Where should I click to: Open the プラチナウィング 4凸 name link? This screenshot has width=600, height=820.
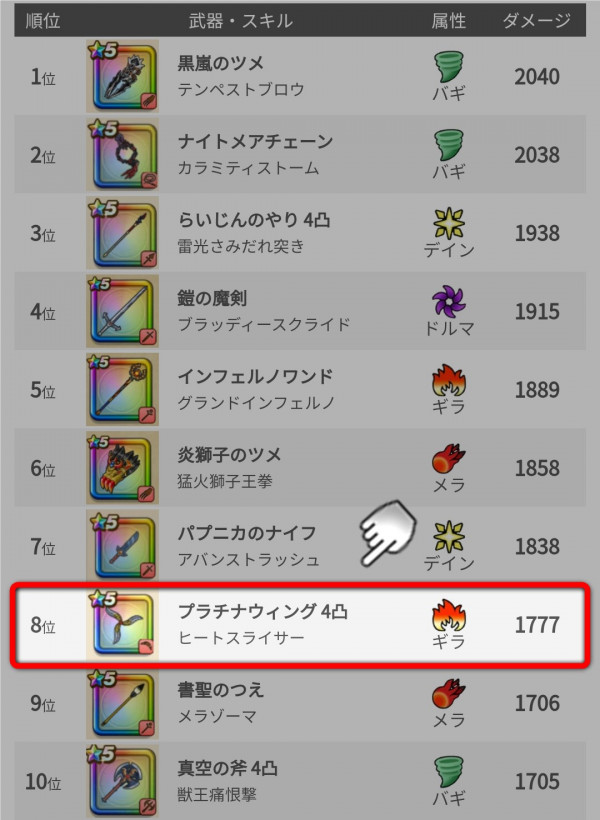[x=263, y=611]
